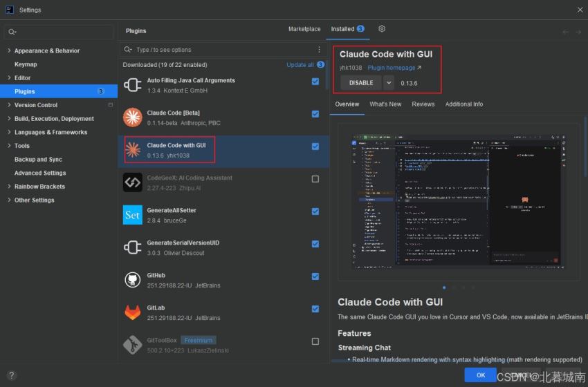Close the Settings dialog
This screenshot has height=387, width=588.
pos(580,10)
